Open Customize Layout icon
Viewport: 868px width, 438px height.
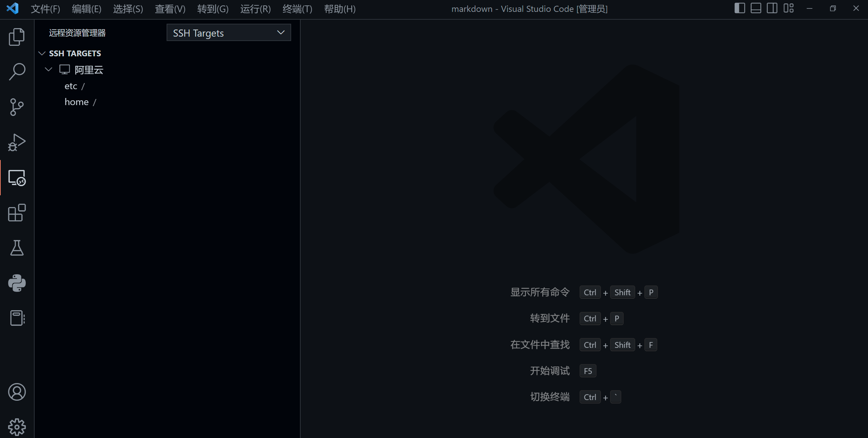click(789, 8)
